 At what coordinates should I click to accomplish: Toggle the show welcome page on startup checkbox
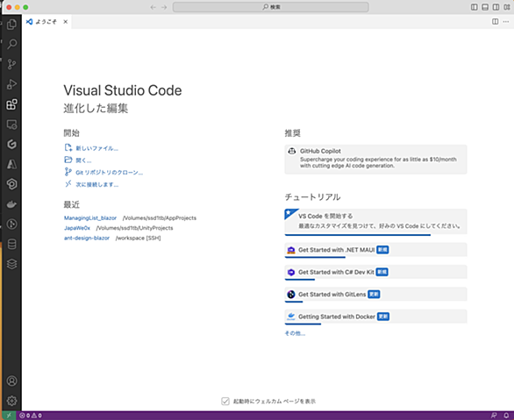pyautogui.click(x=225, y=401)
